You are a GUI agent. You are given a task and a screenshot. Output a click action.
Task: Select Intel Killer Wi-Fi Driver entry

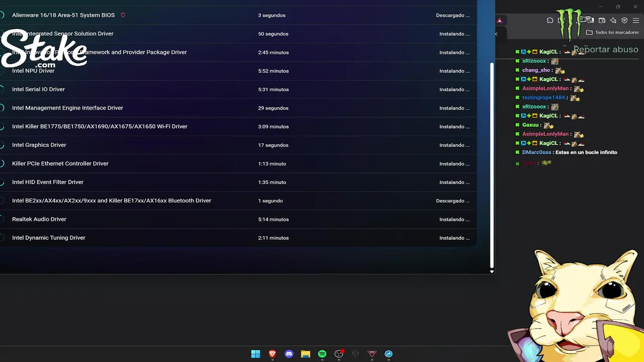pyautogui.click(x=238, y=127)
